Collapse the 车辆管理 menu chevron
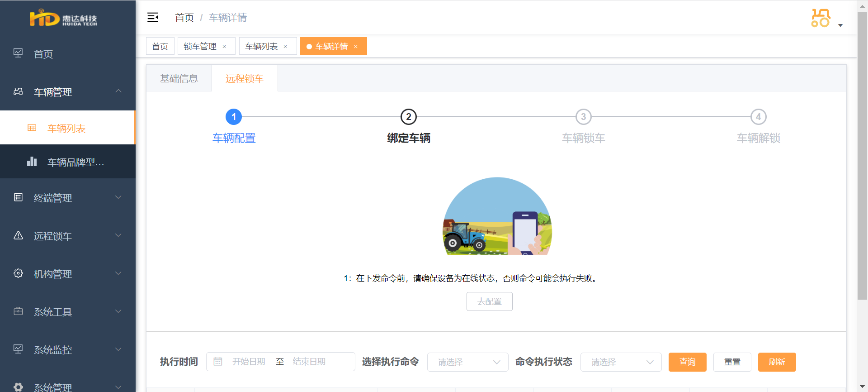 [x=118, y=91]
